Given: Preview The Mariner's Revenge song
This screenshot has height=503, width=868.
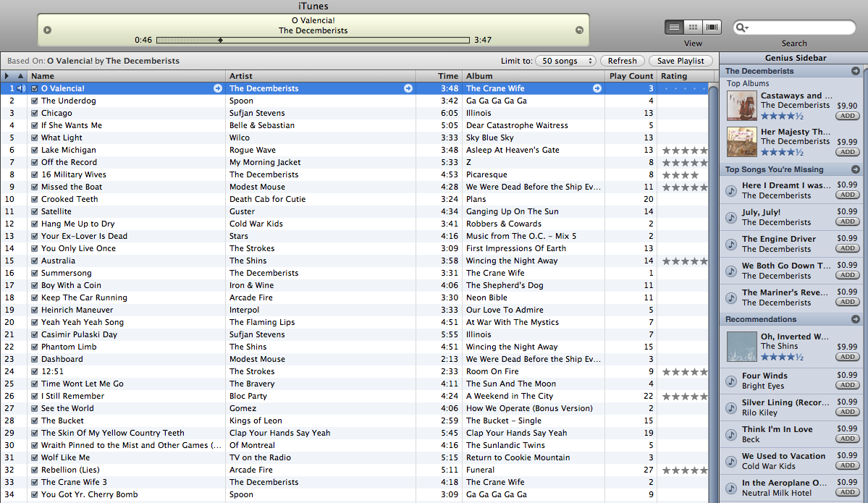Looking at the screenshot, I should [x=731, y=297].
